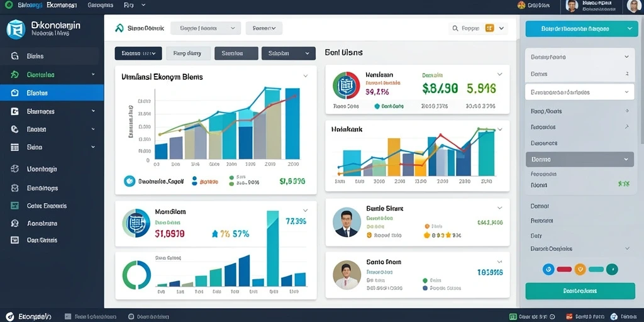The height and width of the screenshot is (322, 644).
Task: Click the red pill toggle in right panel
Action: tap(564, 269)
